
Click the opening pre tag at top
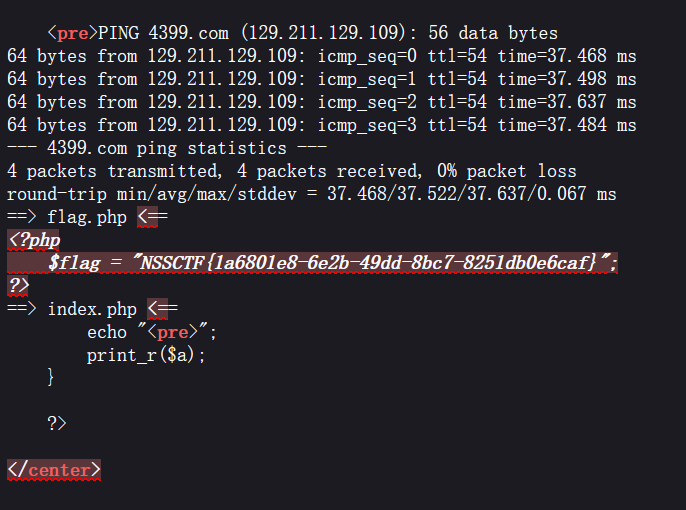point(73,33)
